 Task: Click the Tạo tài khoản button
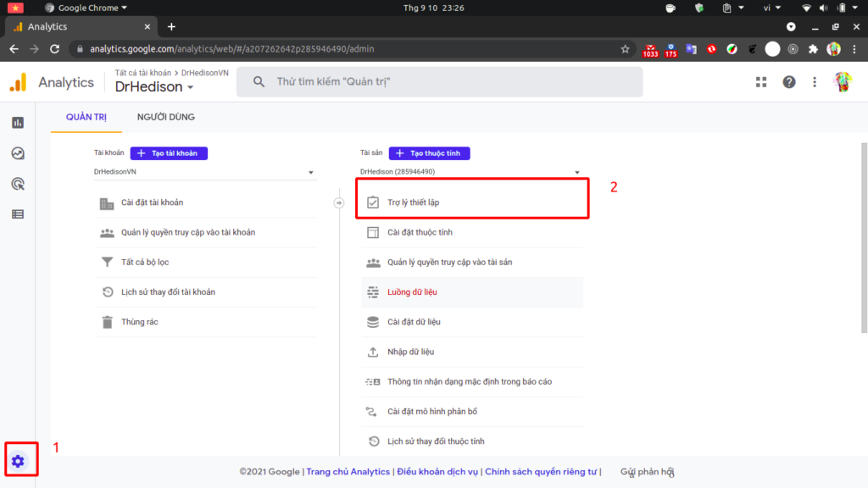[x=169, y=153]
